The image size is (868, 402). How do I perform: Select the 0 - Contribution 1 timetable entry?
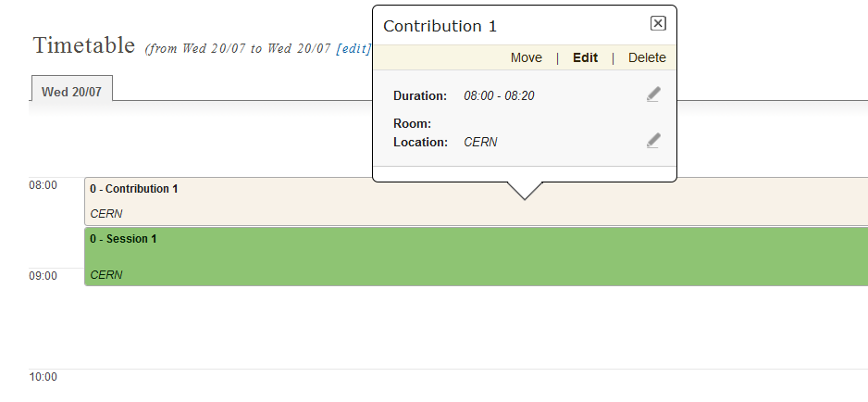coord(476,201)
